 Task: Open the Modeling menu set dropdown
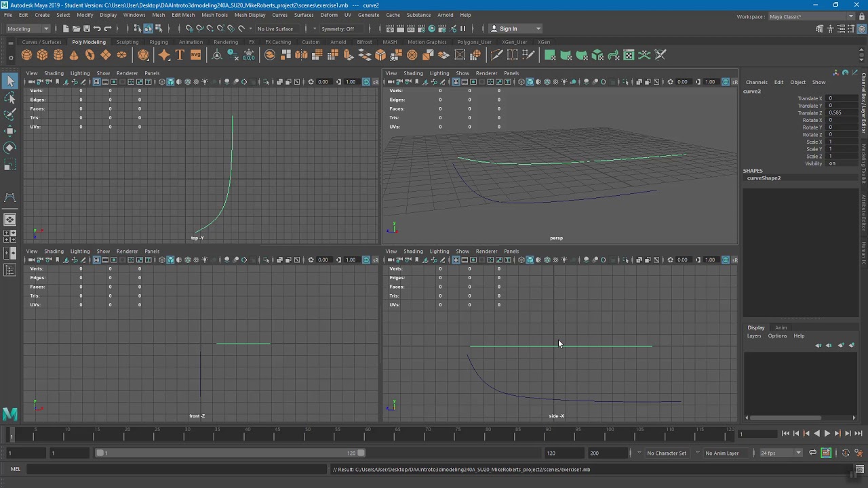28,28
